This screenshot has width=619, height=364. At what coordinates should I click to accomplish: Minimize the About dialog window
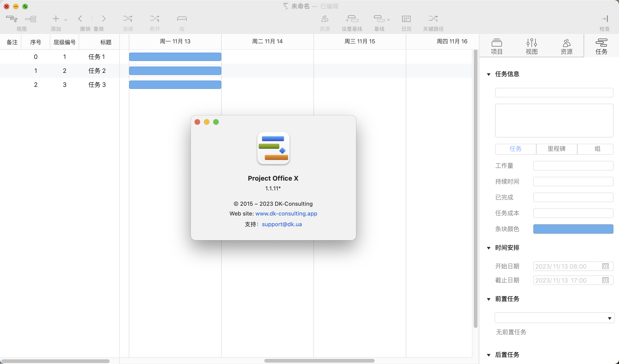click(207, 122)
